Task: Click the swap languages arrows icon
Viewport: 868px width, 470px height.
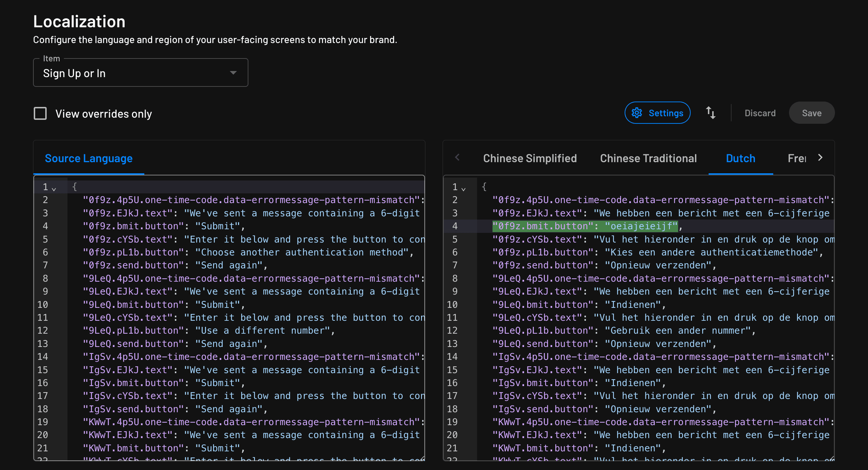Action: coord(710,113)
